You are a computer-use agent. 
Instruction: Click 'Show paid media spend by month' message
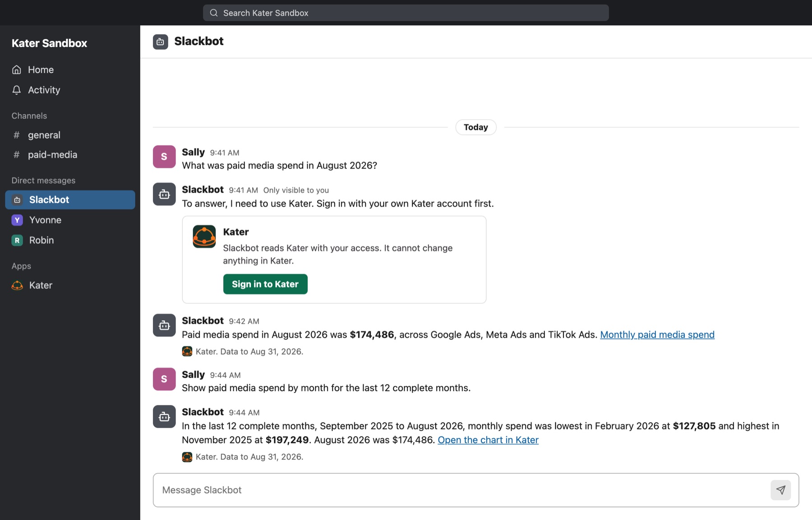coord(326,388)
